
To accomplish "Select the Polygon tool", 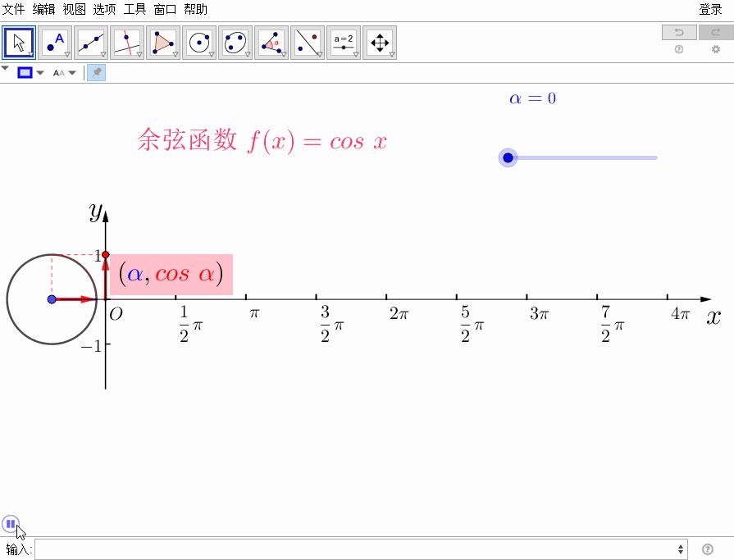I will click(163, 42).
